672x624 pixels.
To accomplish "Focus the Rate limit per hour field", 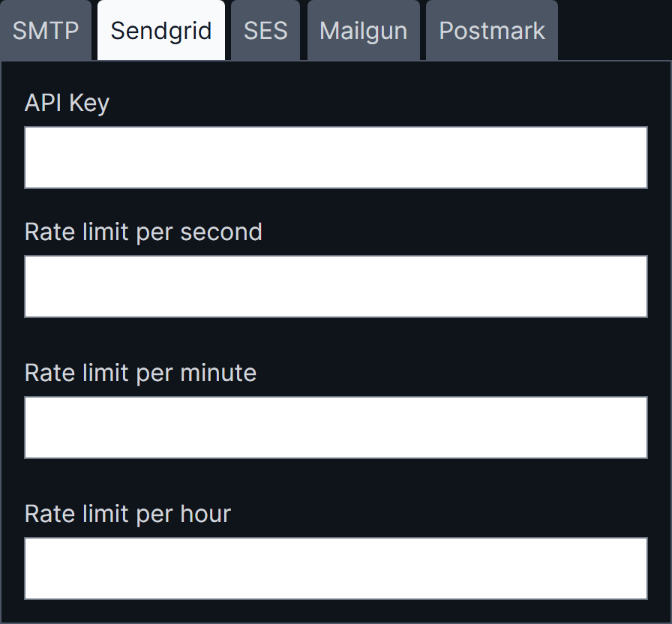I will 336,568.
